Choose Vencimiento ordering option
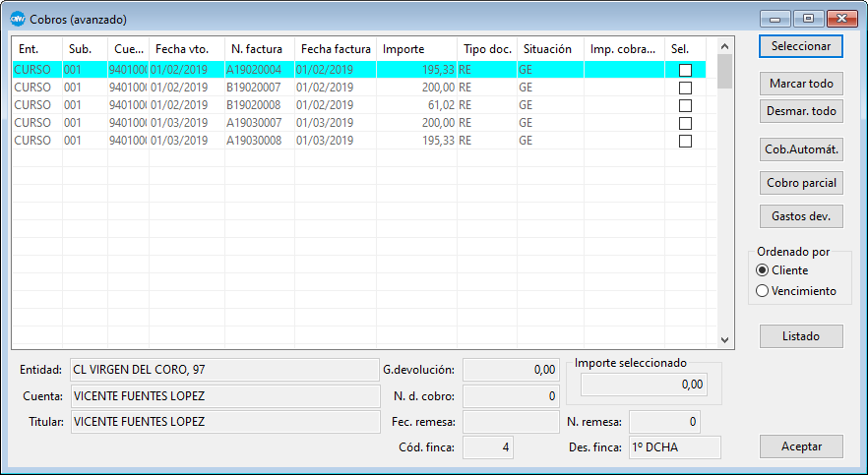 tap(762, 291)
